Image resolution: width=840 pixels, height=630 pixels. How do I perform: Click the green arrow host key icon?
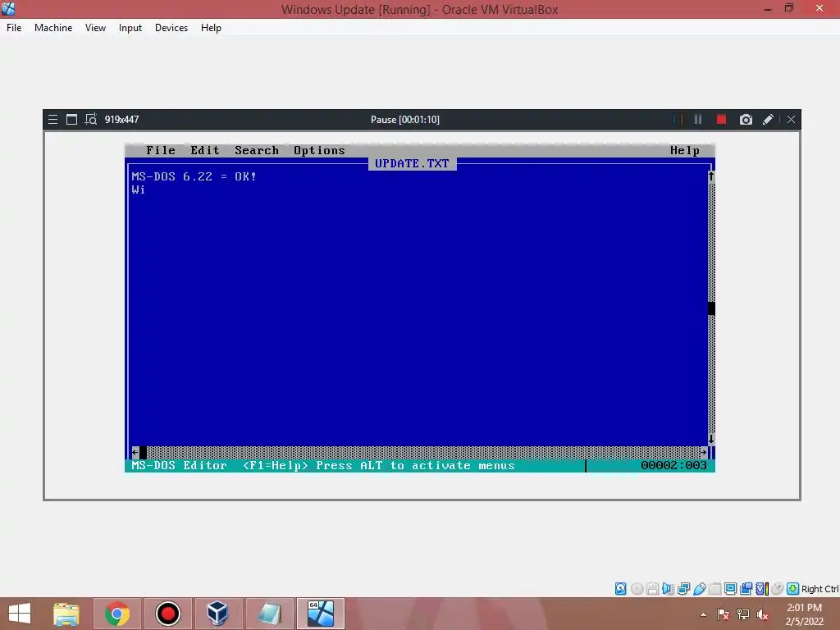[x=793, y=589]
